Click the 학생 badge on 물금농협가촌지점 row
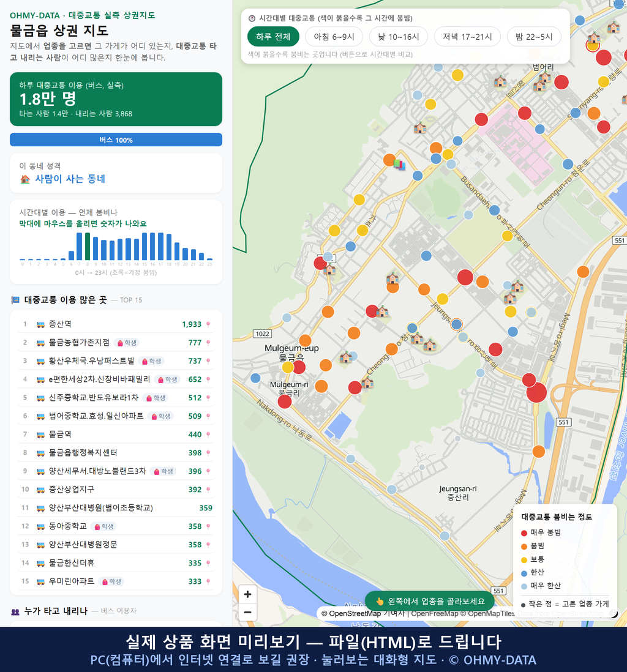The image size is (627, 672). tap(127, 343)
